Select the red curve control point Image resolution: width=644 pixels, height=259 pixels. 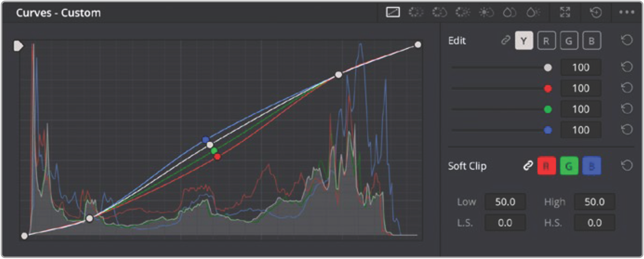click(217, 156)
